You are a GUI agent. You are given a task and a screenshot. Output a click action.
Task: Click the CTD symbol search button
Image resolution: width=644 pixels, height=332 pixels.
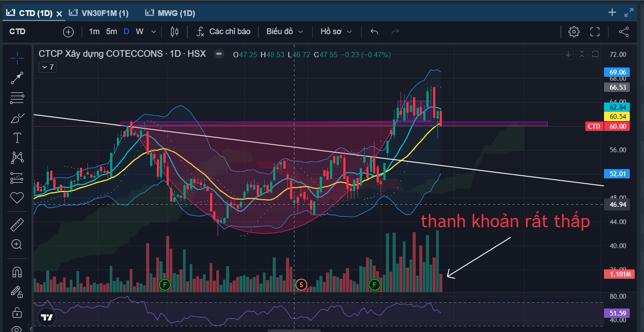(x=18, y=32)
